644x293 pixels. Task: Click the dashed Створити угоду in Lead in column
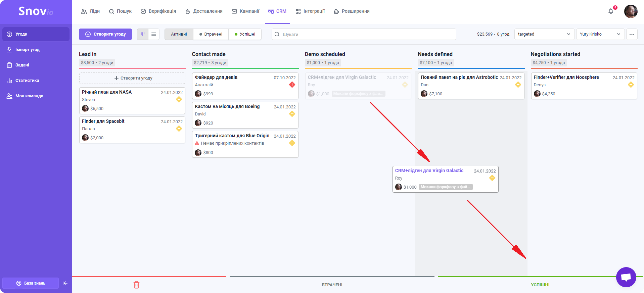point(132,78)
